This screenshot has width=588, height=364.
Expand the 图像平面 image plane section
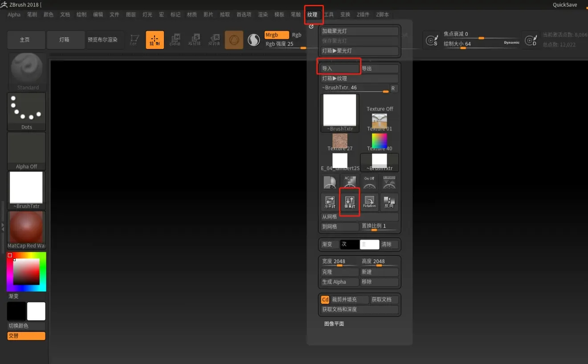(334, 324)
